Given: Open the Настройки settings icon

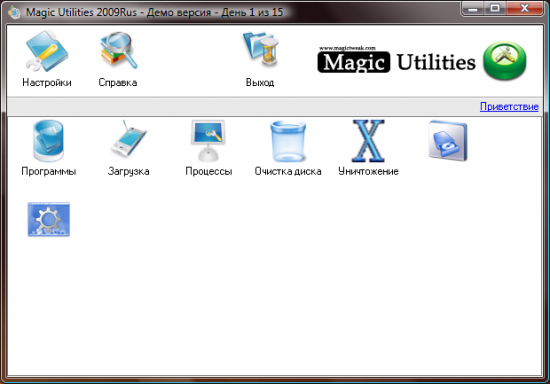Looking at the screenshot, I should coord(47,51).
